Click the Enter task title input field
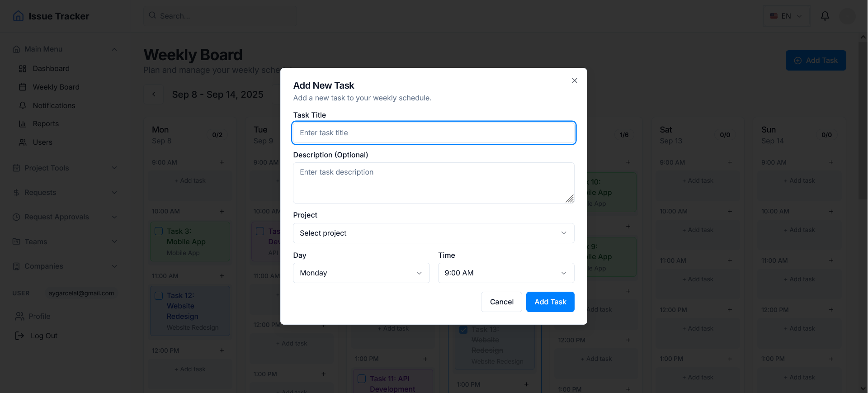Viewport: 868px width, 393px height. pos(433,133)
